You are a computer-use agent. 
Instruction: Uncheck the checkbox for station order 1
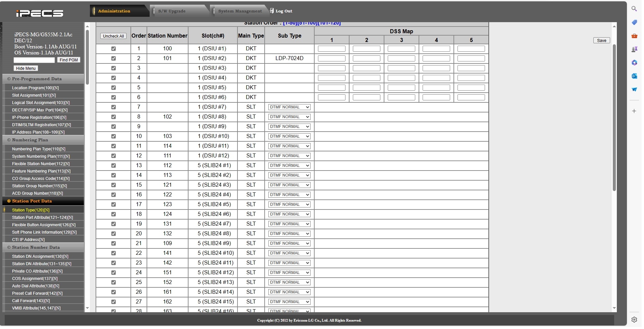pyautogui.click(x=113, y=49)
